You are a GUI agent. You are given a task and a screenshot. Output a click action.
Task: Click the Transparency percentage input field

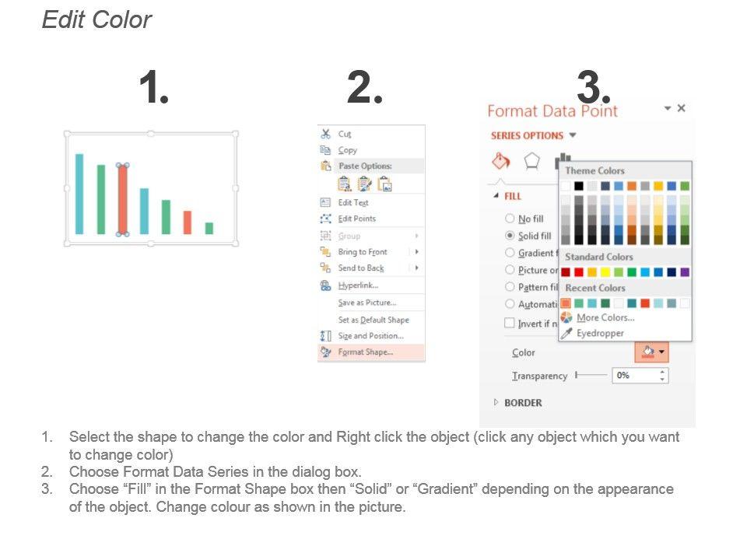pyautogui.click(x=634, y=375)
